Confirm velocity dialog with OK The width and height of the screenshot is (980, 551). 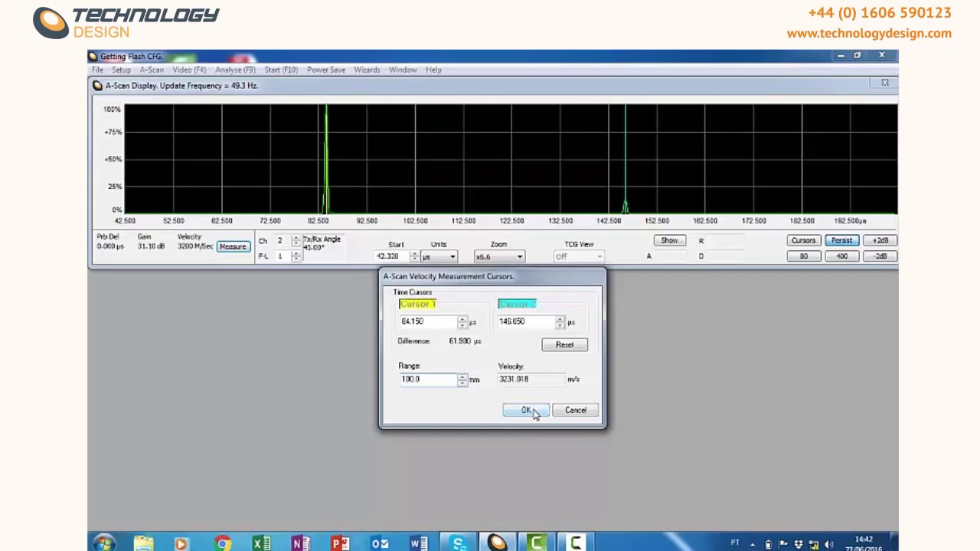pos(526,410)
